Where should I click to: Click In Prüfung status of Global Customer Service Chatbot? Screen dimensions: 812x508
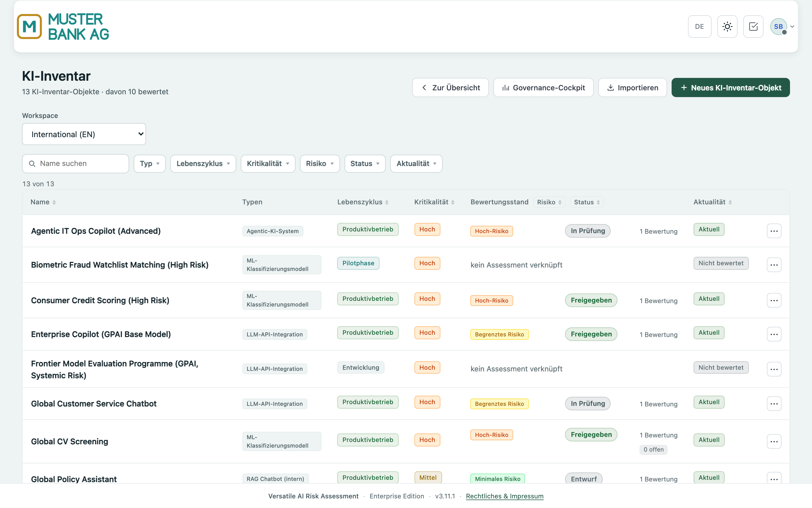click(x=588, y=404)
